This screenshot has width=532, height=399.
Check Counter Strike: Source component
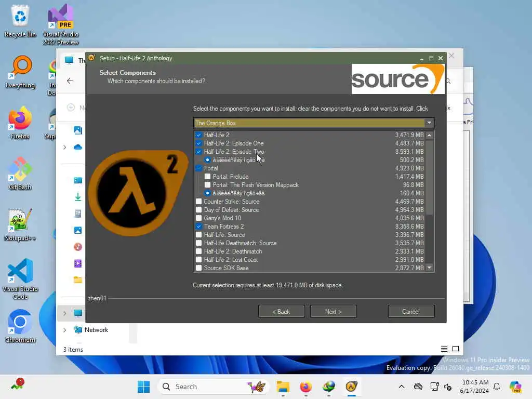click(x=199, y=202)
